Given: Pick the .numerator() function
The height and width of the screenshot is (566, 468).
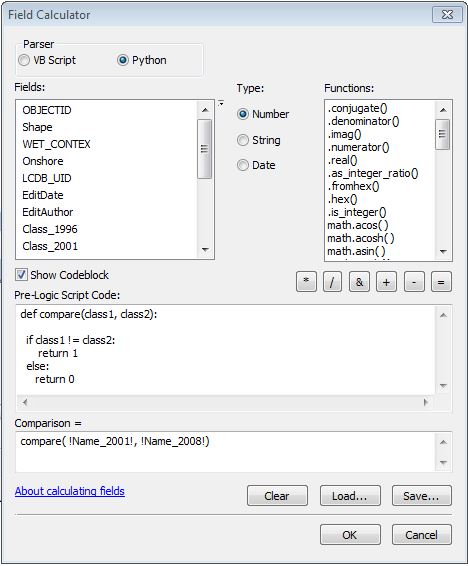Looking at the screenshot, I should click(x=358, y=147).
